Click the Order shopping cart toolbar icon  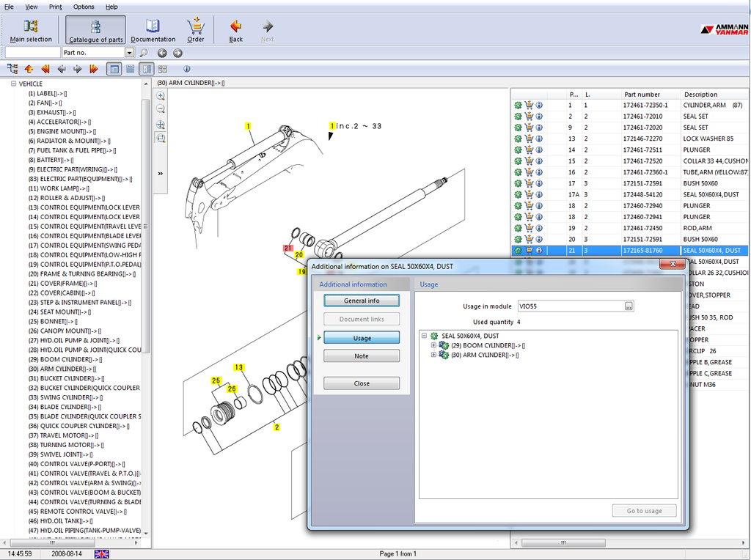195,27
